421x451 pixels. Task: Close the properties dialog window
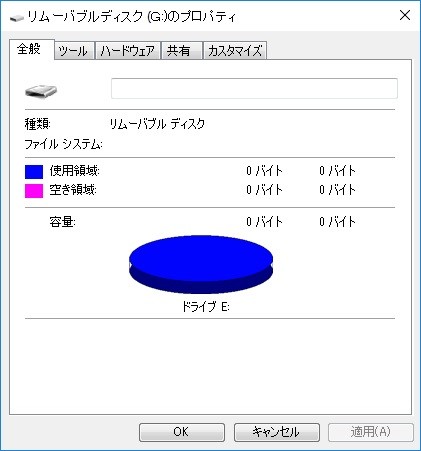pos(405,15)
